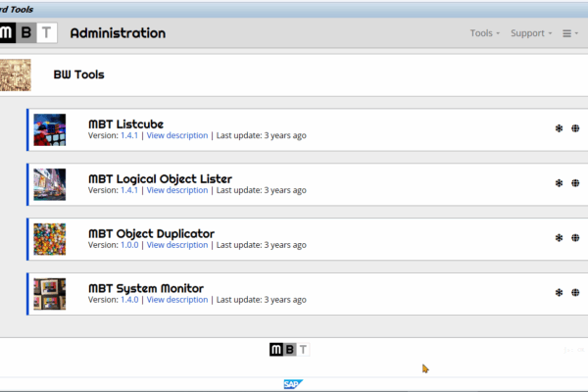Click the asterisk icon for MBT System Monitor
The width and height of the screenshot is (588, 392).
point(559,293)
